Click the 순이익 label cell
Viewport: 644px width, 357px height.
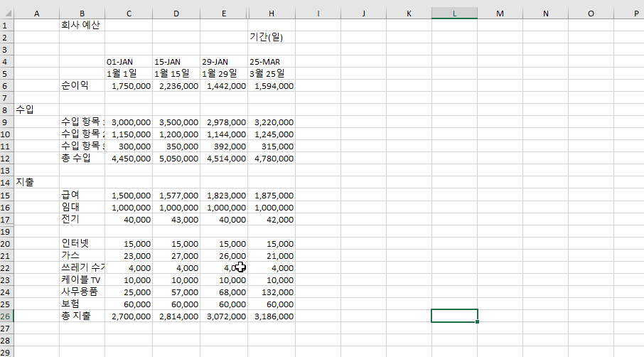[x=82, y=86]
